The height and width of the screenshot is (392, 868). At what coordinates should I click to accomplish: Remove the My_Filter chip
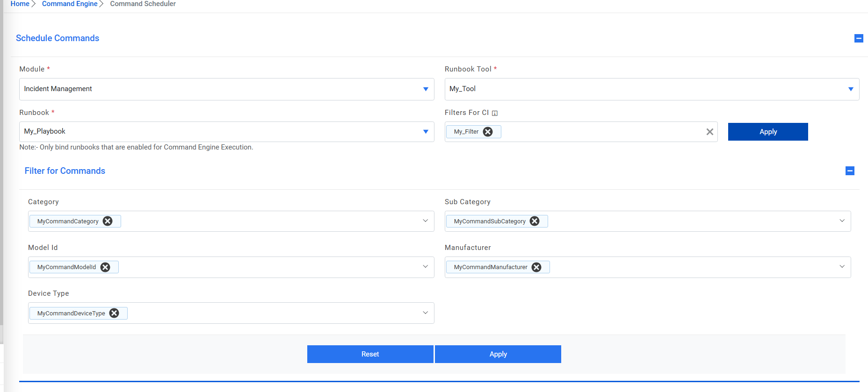click(x=488, y=132)
